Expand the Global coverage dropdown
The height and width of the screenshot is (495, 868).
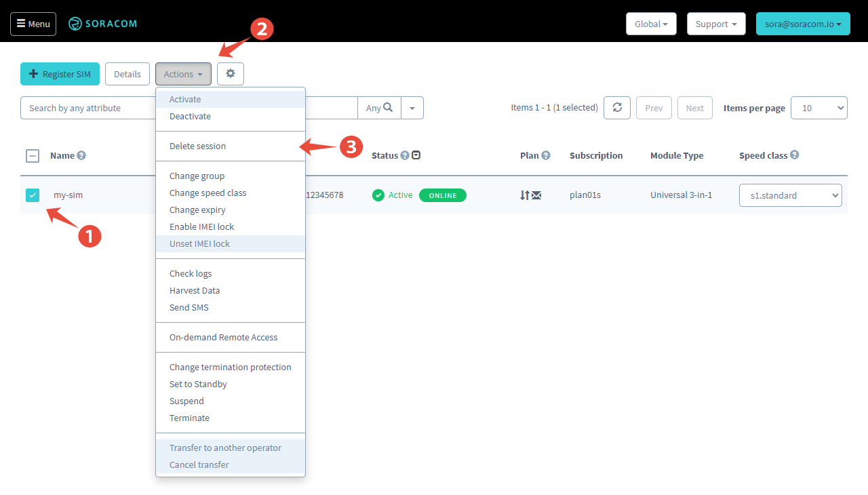[650, 24]
